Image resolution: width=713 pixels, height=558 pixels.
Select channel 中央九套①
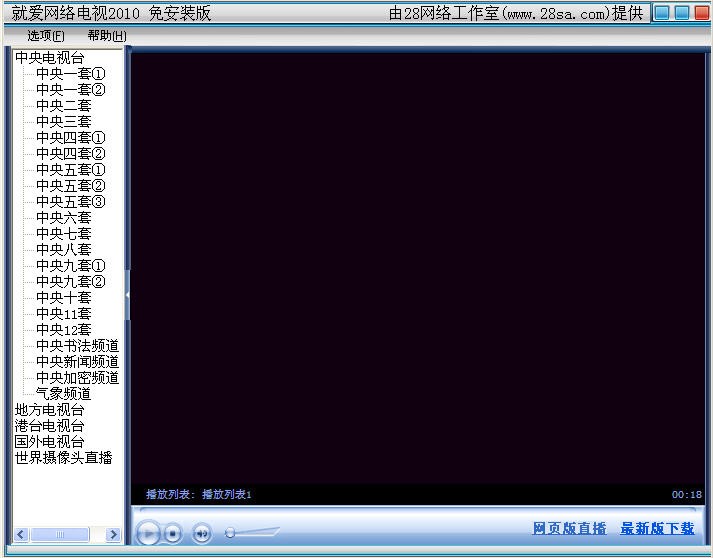tap(70, 266)
